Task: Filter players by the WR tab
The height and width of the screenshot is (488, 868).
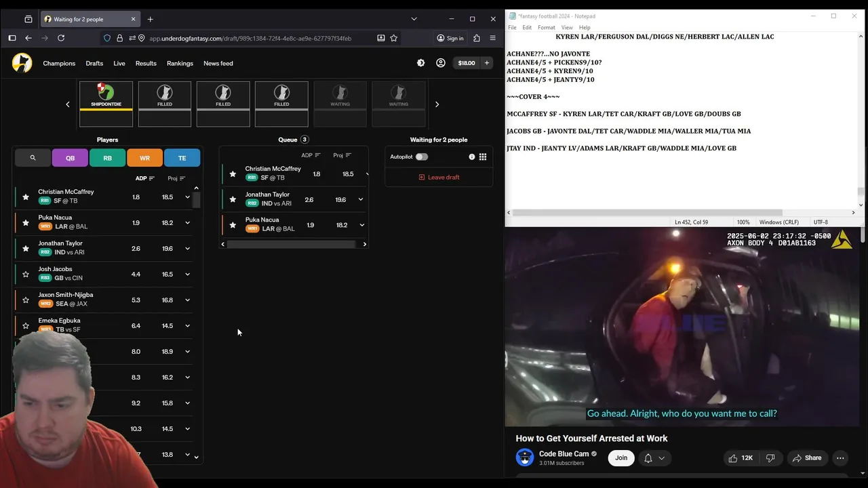Action: pyautogui.click(x=144, y=158)
